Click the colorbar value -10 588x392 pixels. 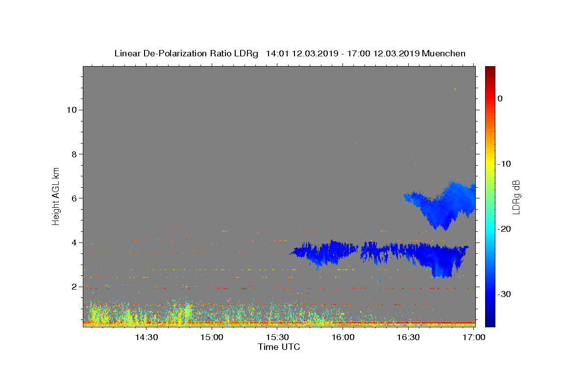click(504, 164)
